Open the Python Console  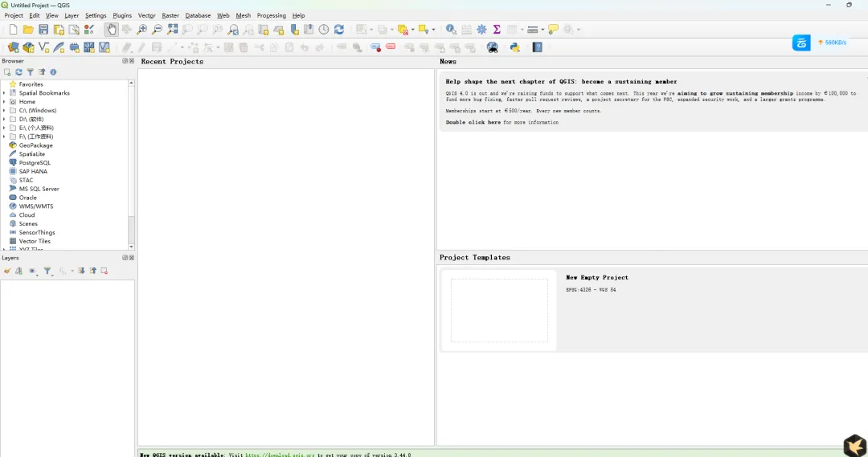coord(515,47)
